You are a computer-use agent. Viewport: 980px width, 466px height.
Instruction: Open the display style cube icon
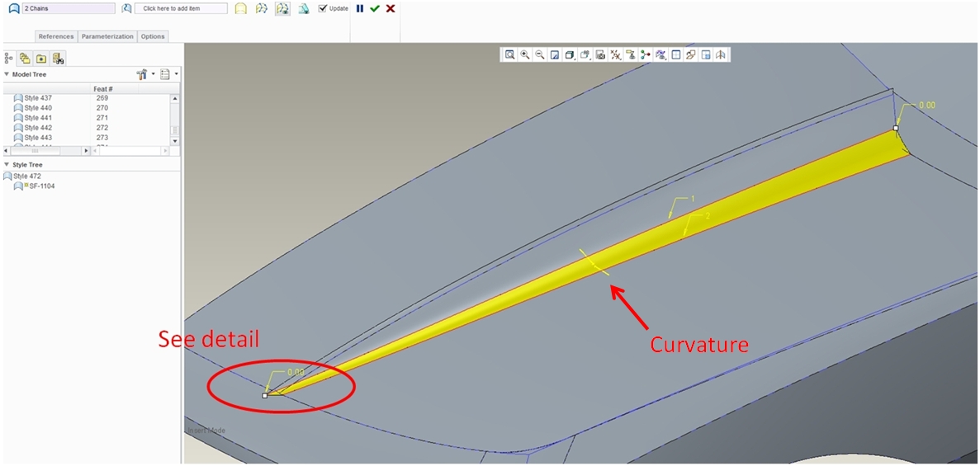point(570,55)
